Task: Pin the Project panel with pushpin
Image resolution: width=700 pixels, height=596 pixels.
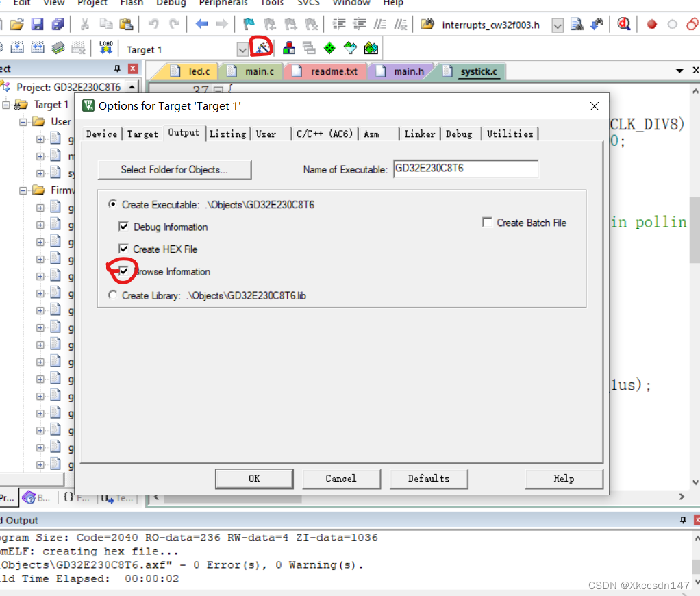Action: 117,69
